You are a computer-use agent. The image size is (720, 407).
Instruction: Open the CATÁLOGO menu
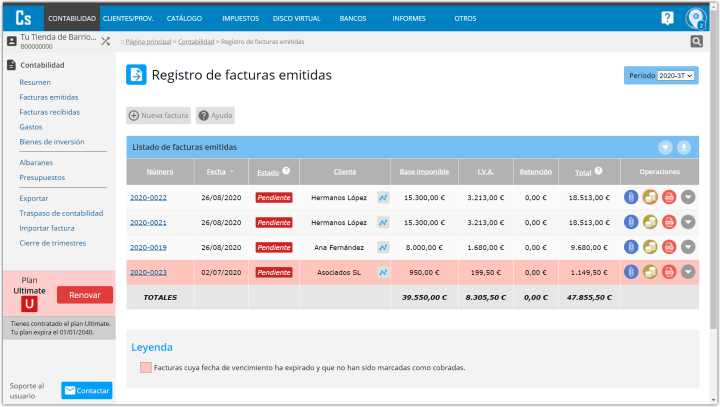[x=184, y=18]
